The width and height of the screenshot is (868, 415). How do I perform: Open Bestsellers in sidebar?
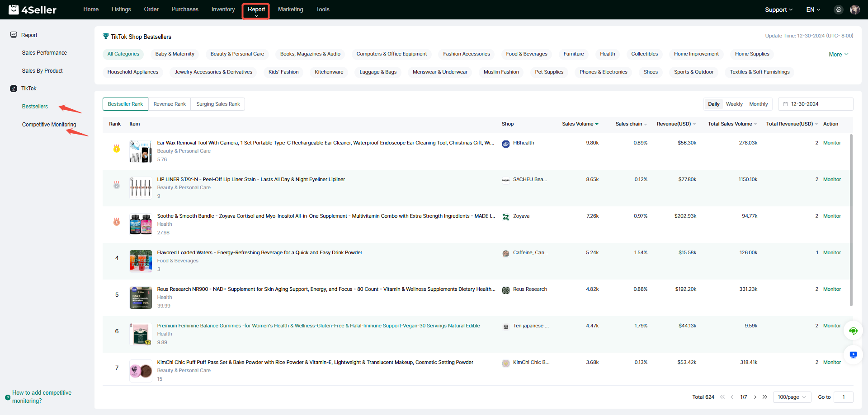[x=35, y=107]
